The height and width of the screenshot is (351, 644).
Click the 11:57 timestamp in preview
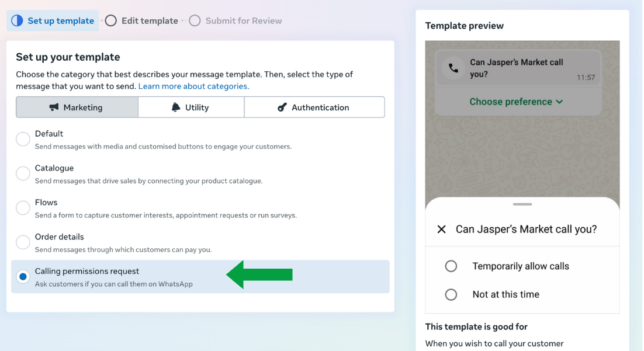(586, 77)
